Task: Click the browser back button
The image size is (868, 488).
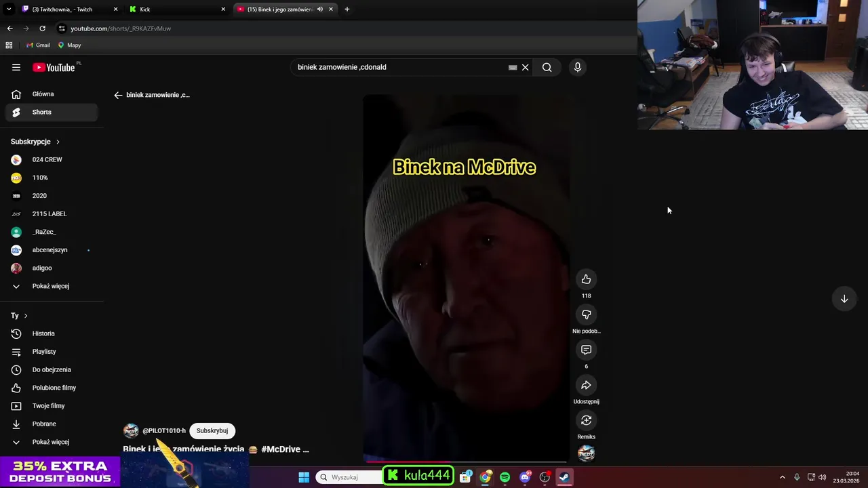Action: pyautogui.click(x=9, y=28)
